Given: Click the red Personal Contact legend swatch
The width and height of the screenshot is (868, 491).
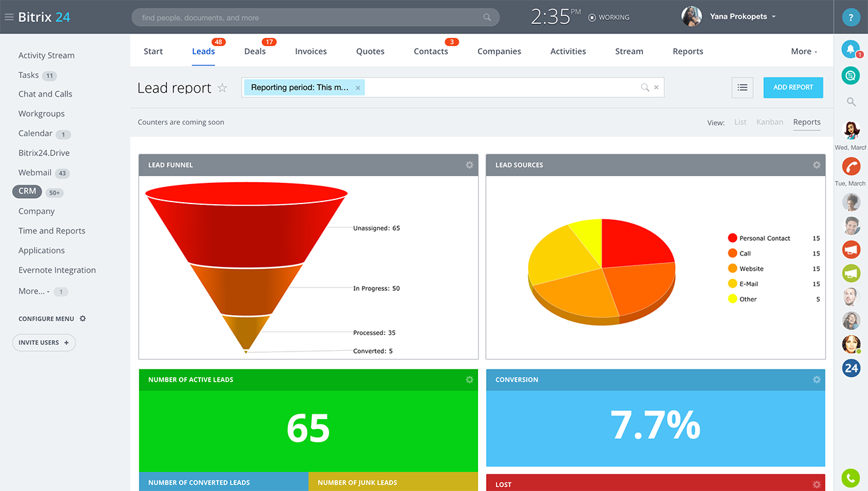Looking at the screenshot, I should pyautogui.click(x=732, y=238).
